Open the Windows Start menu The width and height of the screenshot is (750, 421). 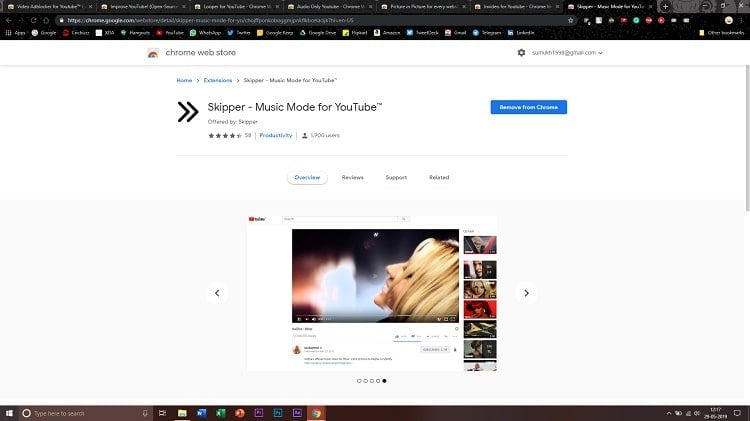tap(9, 413)
